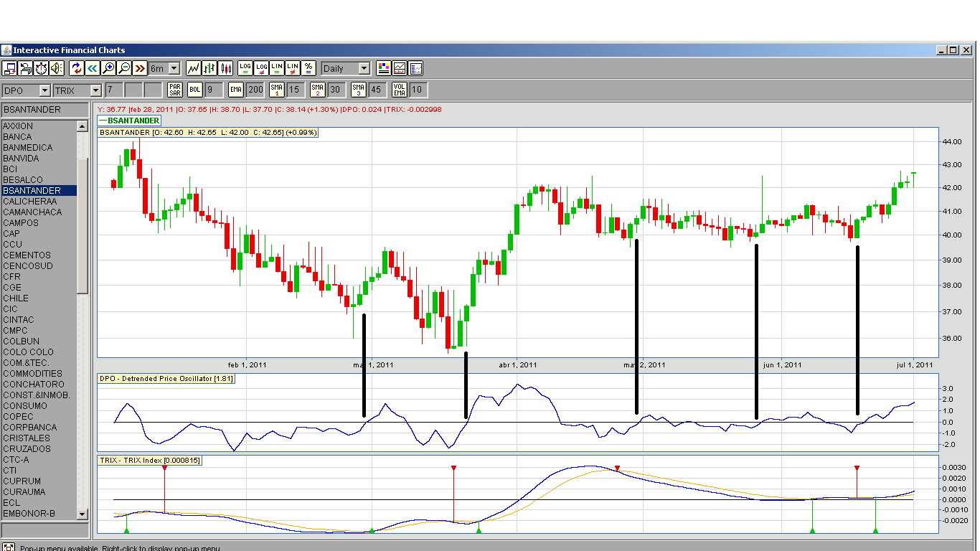Select EMBONOR-B in the symbol list
980x551 pixels.
(39, 514)
